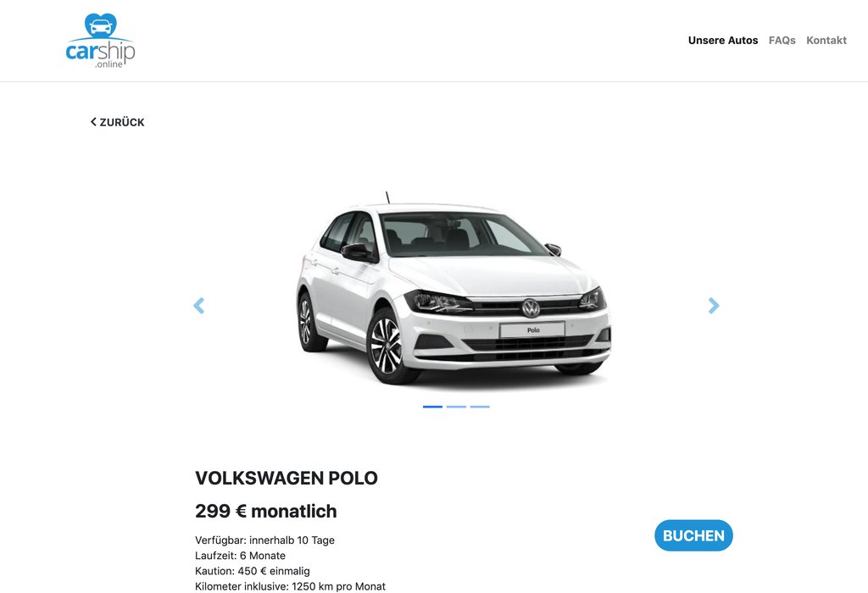This screenshot has width=868, height=593.
Task: Open the Unsere Autos menu item
Action: pyautogui.click(x=723, y=41)
